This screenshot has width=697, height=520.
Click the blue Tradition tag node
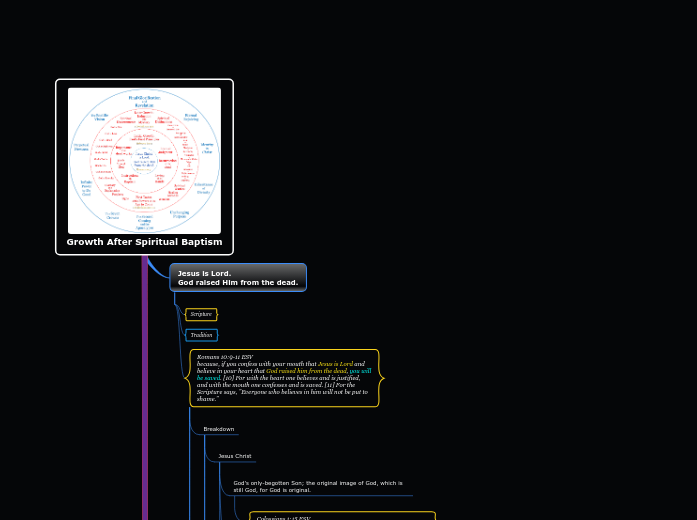pos(201,335)
